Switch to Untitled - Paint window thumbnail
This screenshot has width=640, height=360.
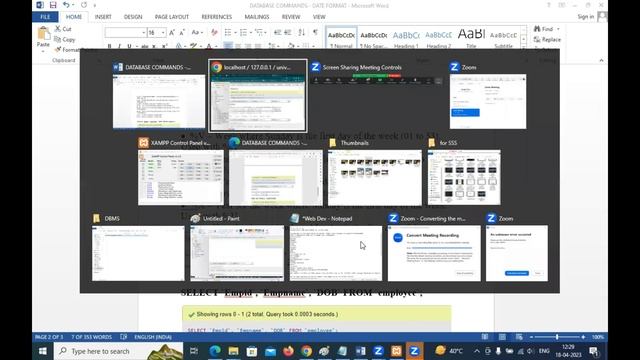(237, 248)
